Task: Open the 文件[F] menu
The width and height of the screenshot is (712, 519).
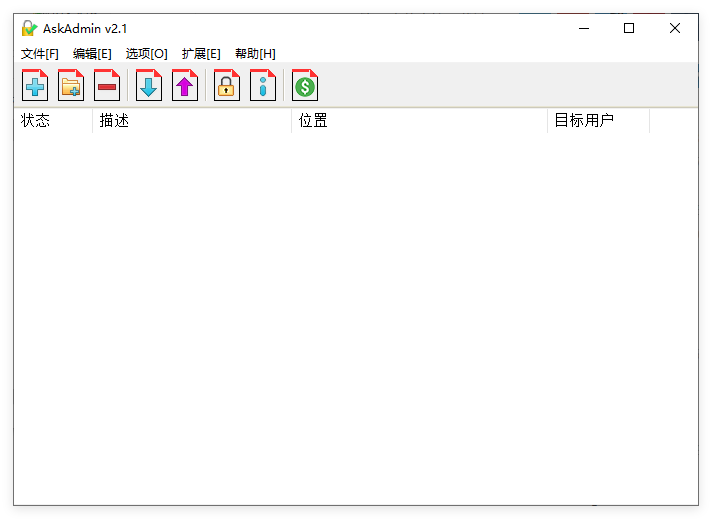Action: click(40, 54)
